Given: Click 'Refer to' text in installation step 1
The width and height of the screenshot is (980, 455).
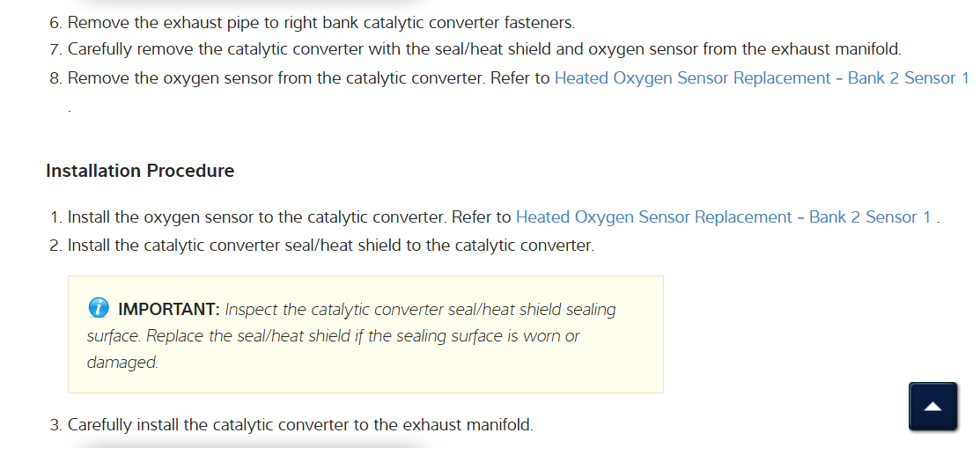Looking at the screenshot, I should click(481, 217).
